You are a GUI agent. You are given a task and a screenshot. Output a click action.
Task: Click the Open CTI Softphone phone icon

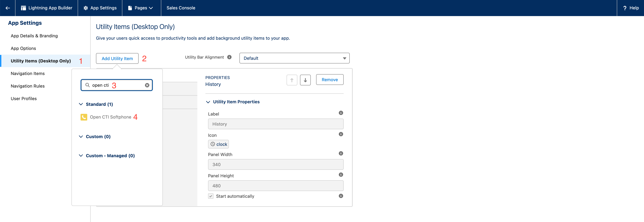[84, 117]
